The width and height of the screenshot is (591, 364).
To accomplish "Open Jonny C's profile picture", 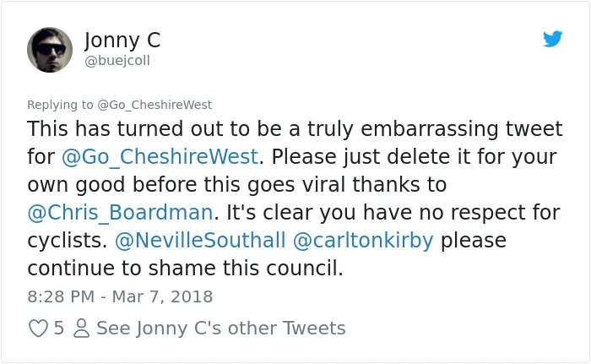I will 50,50.
